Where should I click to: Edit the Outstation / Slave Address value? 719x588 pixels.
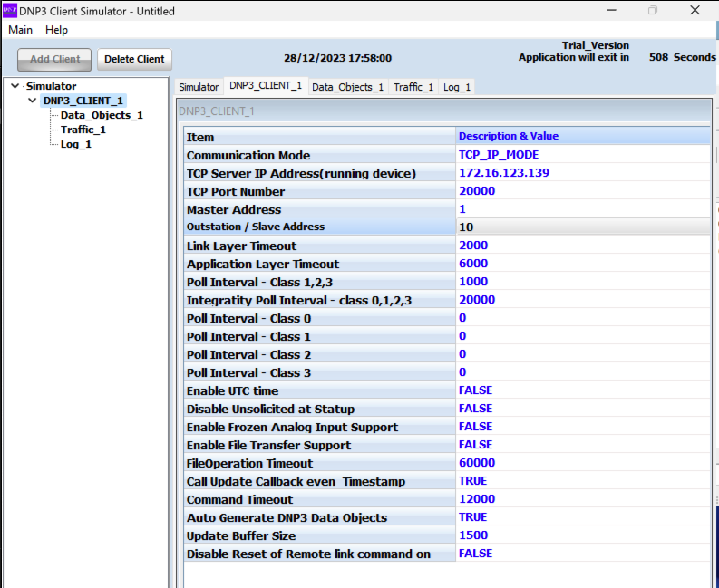tap(466, 227)
